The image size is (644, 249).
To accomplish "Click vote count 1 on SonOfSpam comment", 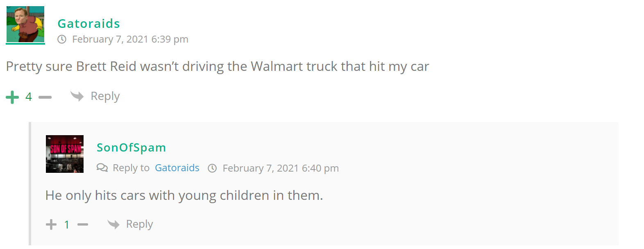I will [x=67, y=224].
